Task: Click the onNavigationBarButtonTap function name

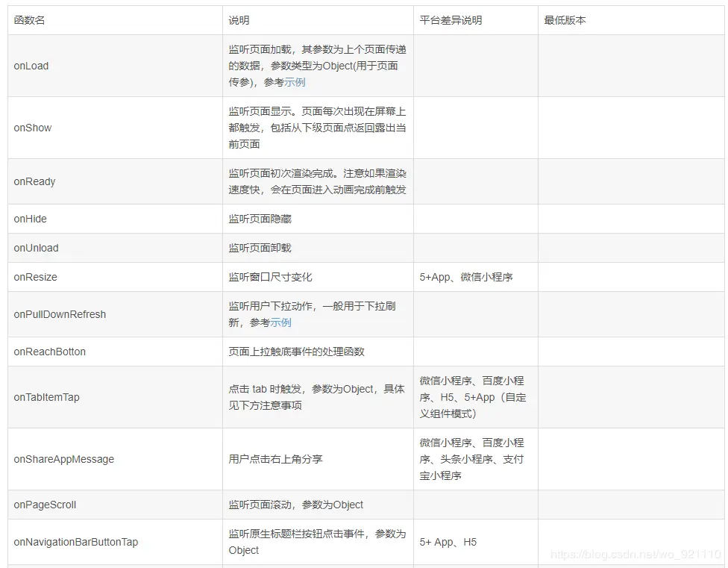Action: (x=75, y=542)
